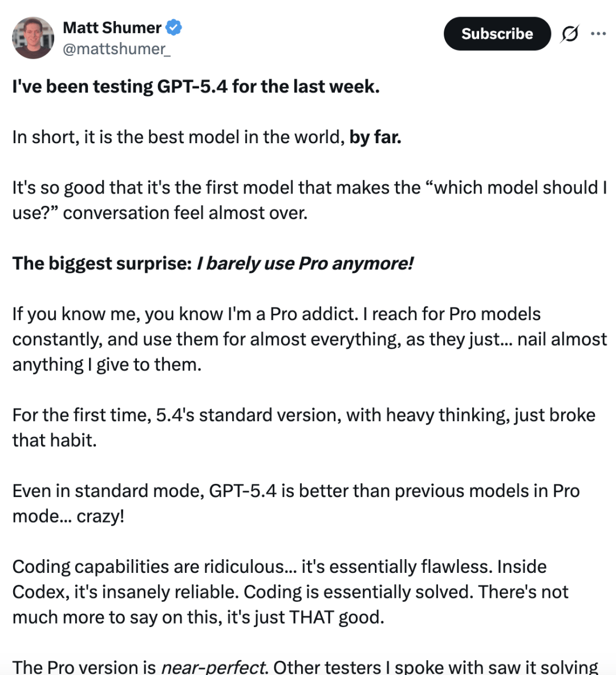Click the italic "near-perfect" text
Screen dimensions: 616x675
[213, 666]
